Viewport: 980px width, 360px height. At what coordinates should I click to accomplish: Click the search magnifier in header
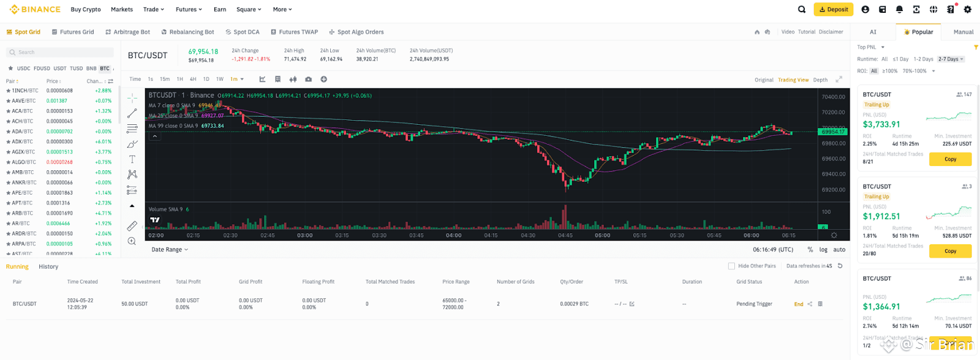coord(802,9)
